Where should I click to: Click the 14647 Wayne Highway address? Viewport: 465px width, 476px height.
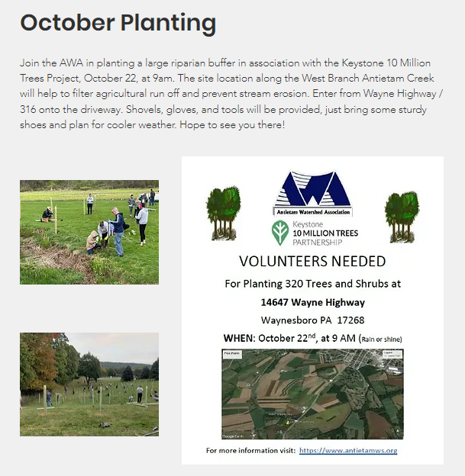(x=312, y=302)
